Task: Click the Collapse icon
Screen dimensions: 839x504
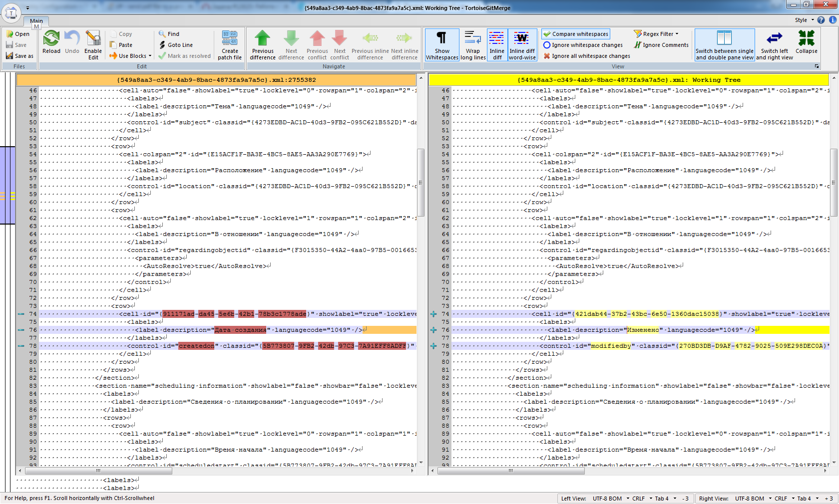Action: (x=806, y=39)
